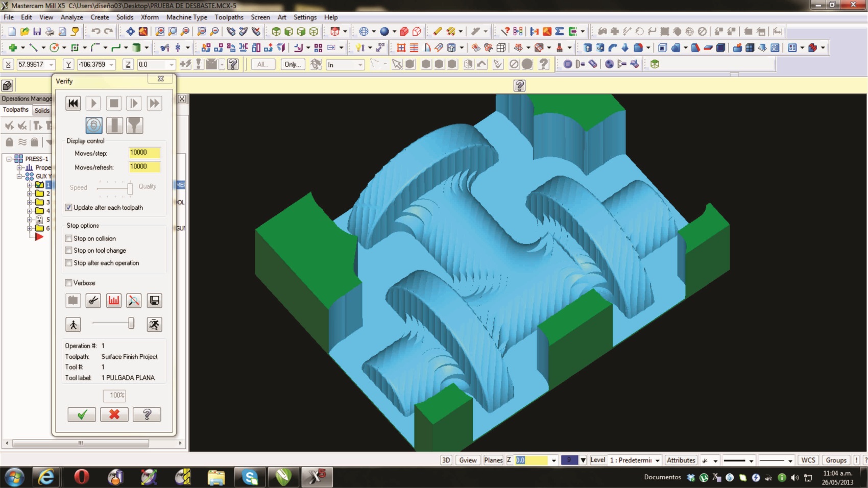Viewport: 868px width, 488px height.
Task: Restart verification with the rewind button
Action: tap(73, 103)
